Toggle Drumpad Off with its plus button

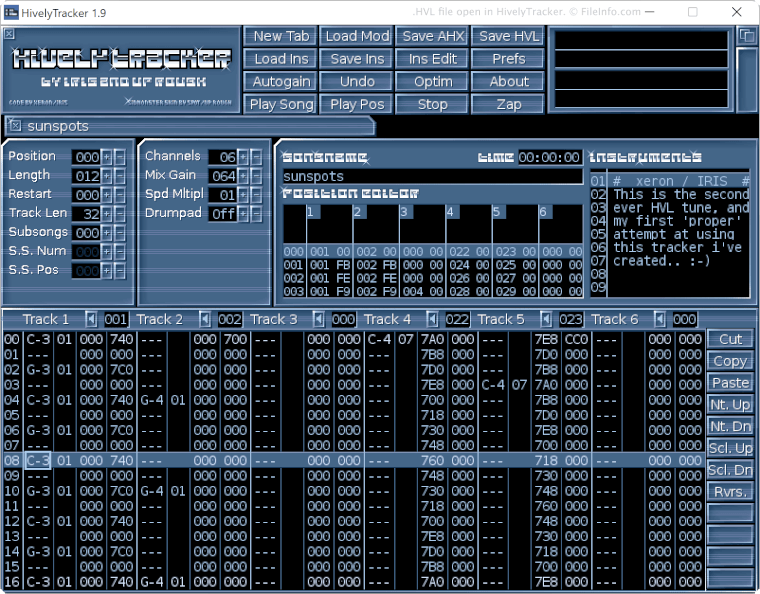(x=243, y=214)
